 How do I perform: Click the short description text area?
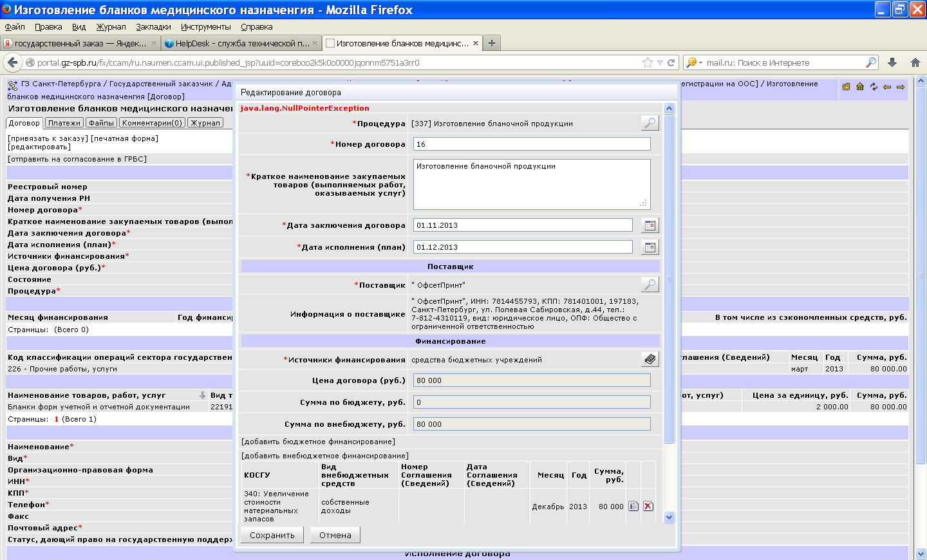(532, 184)
